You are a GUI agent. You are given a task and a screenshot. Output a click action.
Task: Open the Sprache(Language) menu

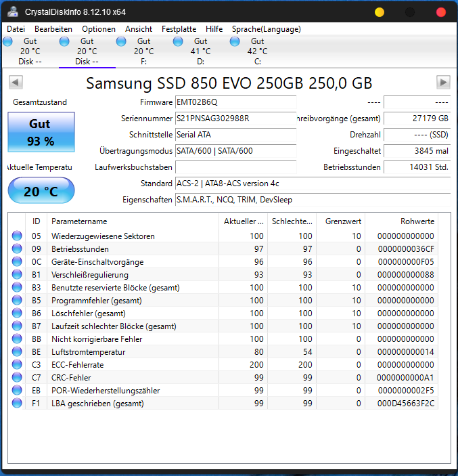(267, 29)
